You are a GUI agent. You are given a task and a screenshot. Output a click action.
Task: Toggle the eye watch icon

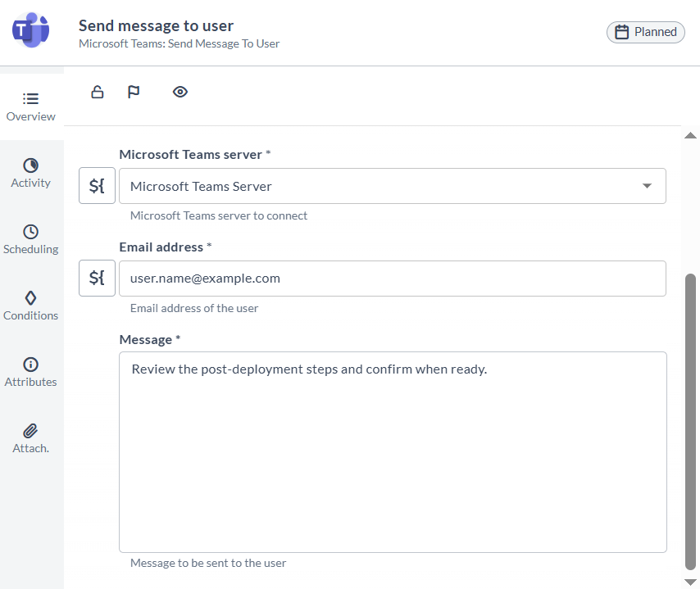click(x=180, y=92)
